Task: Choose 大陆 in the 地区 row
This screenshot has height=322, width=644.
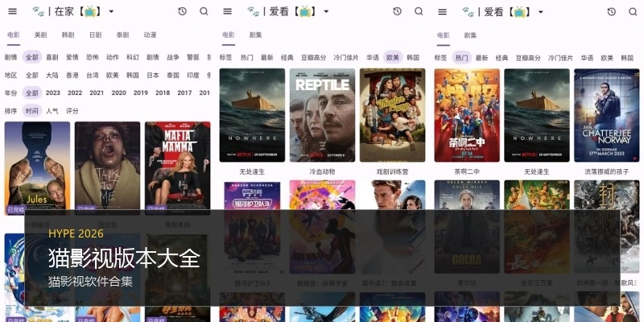Action: (52, 75)
